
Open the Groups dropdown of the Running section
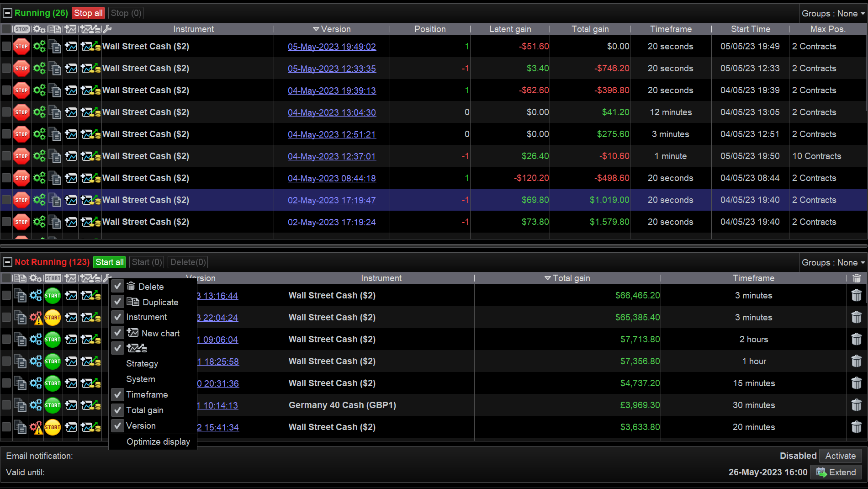click(x=833, y=14)
